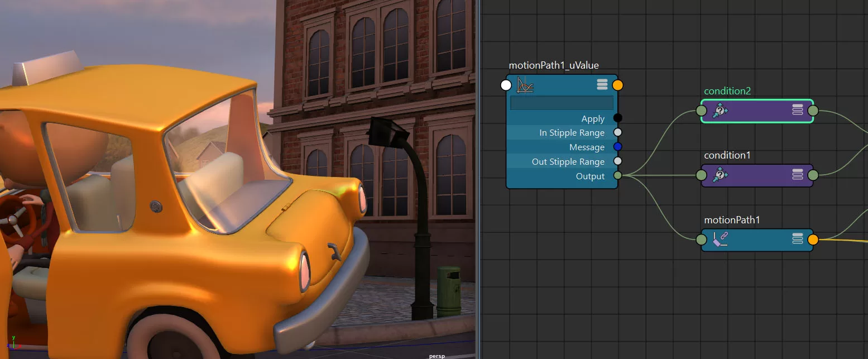Click the output port of condition1 node
Screen dimensions: 868x359
click(x=813, y=175)
